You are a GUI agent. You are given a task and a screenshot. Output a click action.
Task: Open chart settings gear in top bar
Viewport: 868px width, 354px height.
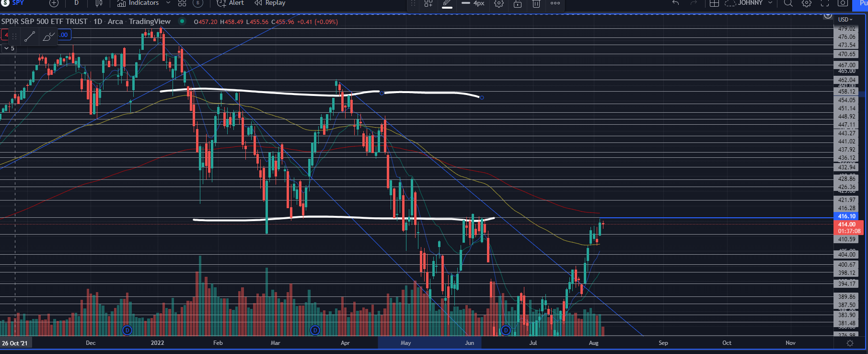(x=807, y=3)
